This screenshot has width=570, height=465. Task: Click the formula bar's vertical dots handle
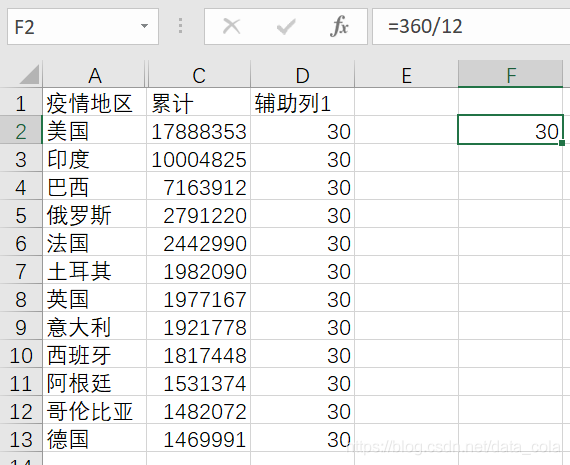click(x=180, y=26)
